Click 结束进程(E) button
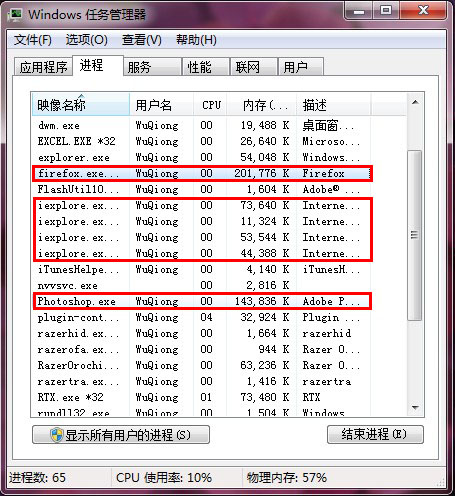 pos(375,435)
